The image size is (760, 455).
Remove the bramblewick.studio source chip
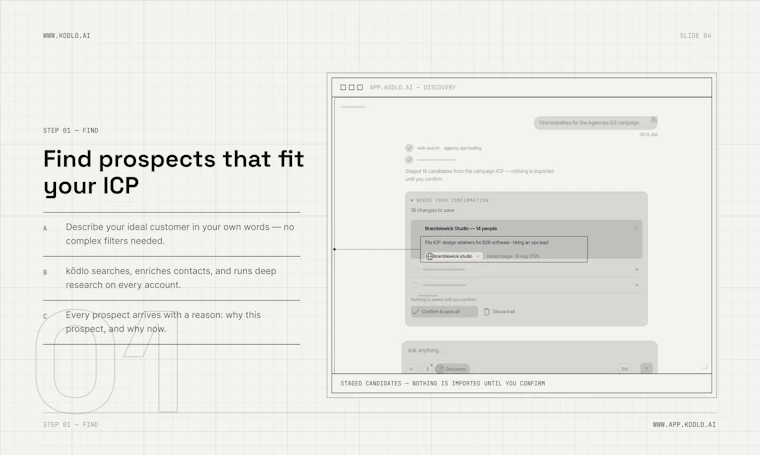click(478, 256)
